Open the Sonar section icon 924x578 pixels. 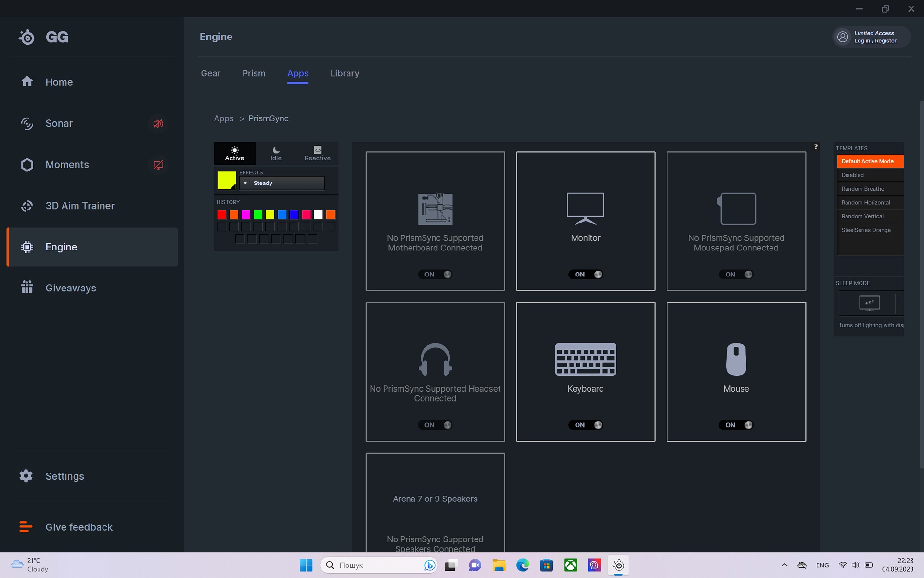point(27,123)
